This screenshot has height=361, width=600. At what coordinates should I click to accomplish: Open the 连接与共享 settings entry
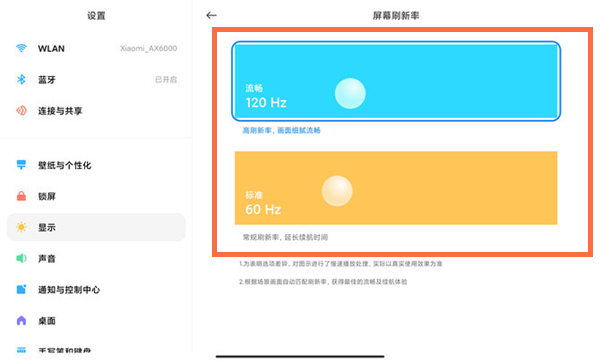coord(96,111)
